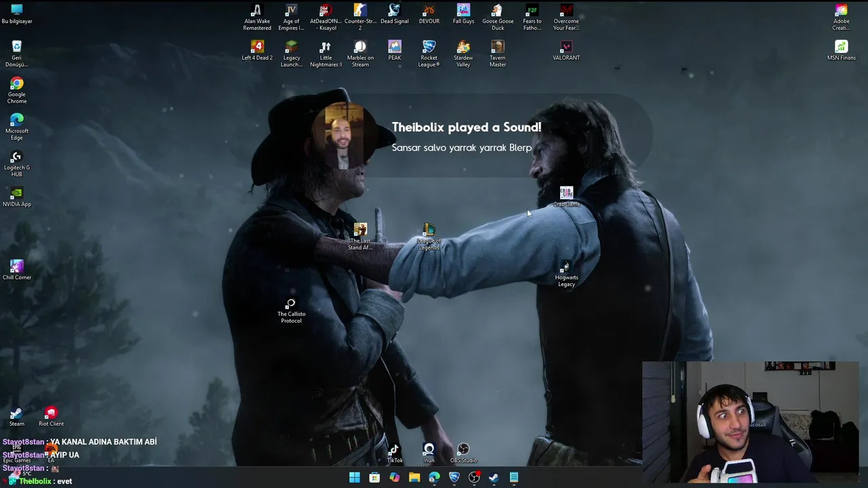Click "Sansar salvo yarrak yarrak Blerp" text
The image size is (868, 488).
tap(462, 148)
